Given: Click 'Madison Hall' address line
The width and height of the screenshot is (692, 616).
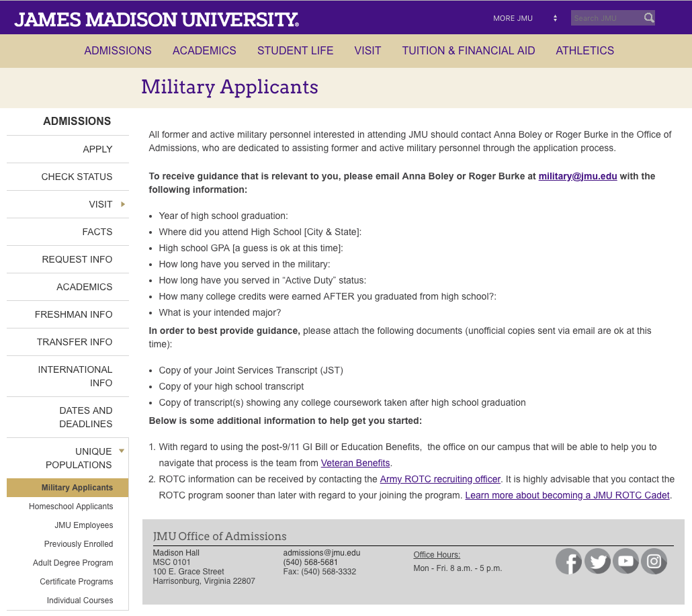Looking at the screenshot, I should (x=176, y=553).
